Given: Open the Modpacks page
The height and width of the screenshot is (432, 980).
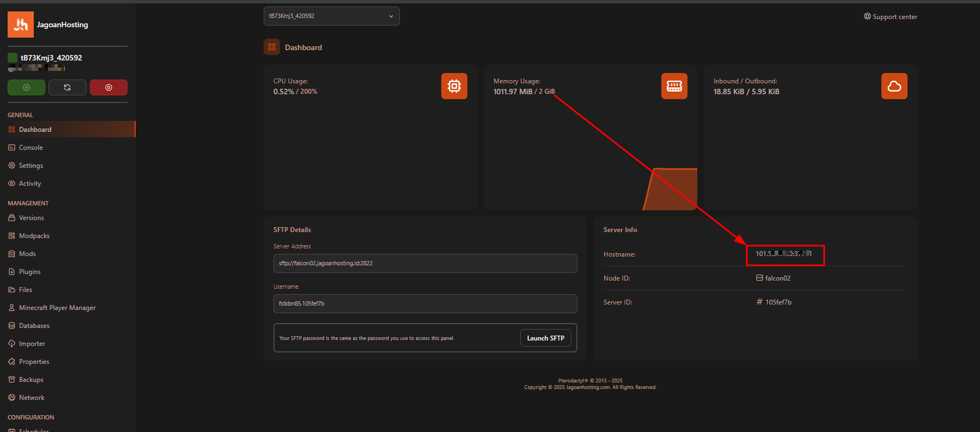Looking at the screenshot, I should coord(68,235).
